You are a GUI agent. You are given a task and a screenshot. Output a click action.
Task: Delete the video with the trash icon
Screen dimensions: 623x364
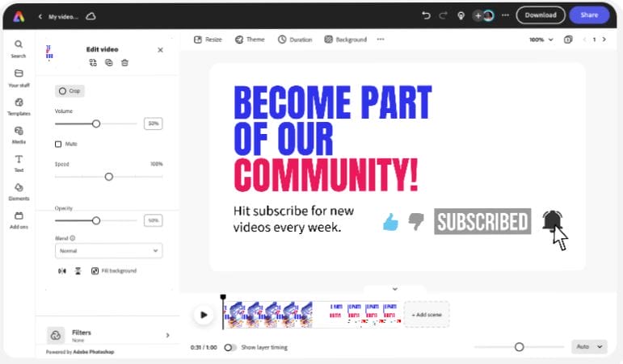[x=124, y=63]
